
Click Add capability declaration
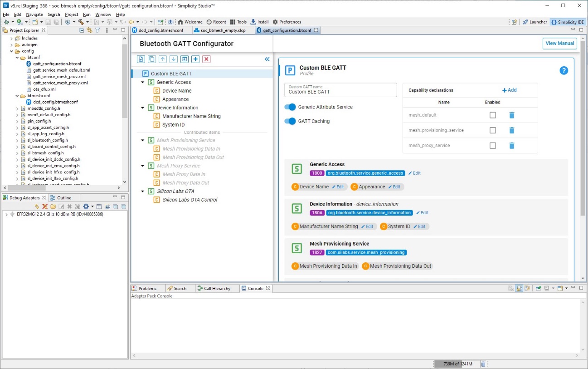click(x=510, y=90)
